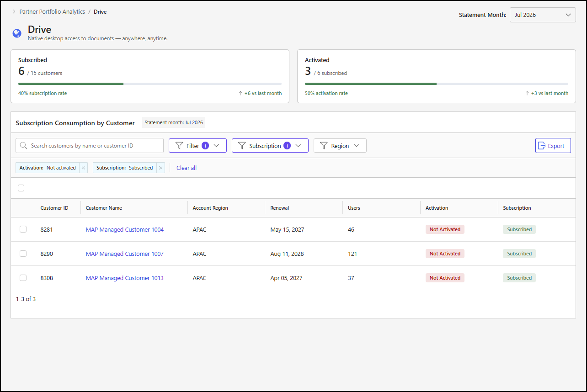Sort by Activation column header
The image size is (587, 392).
(x=437, y=208)
